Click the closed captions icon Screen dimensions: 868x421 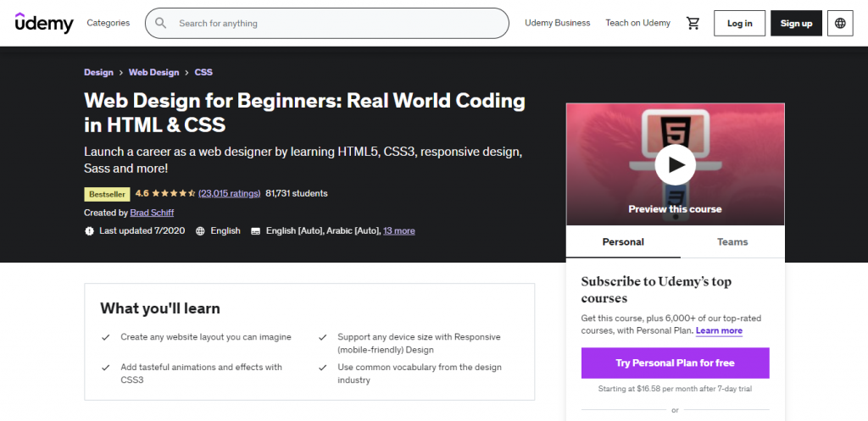(255, 230)
